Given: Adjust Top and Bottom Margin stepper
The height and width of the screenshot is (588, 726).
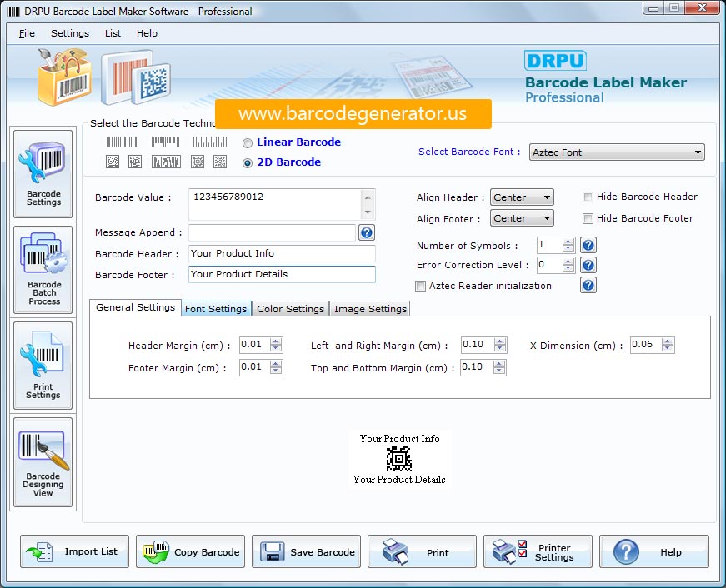Looking at the screenshot, I should 498,367.
